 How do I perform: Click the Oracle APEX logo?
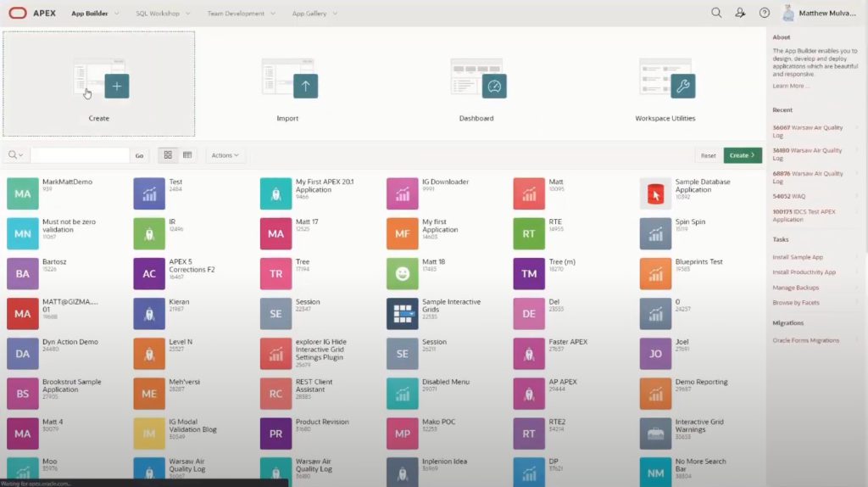[18, 13]
